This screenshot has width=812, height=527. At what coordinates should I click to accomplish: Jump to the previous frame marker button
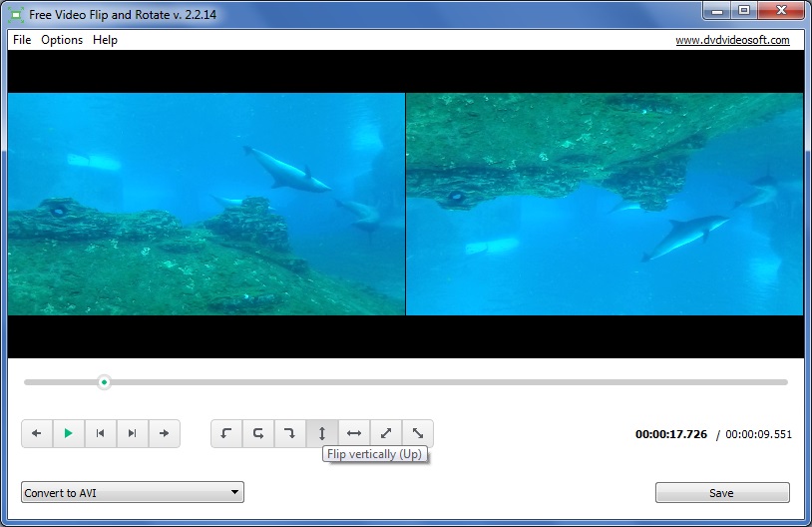click(x=101, y=433)
